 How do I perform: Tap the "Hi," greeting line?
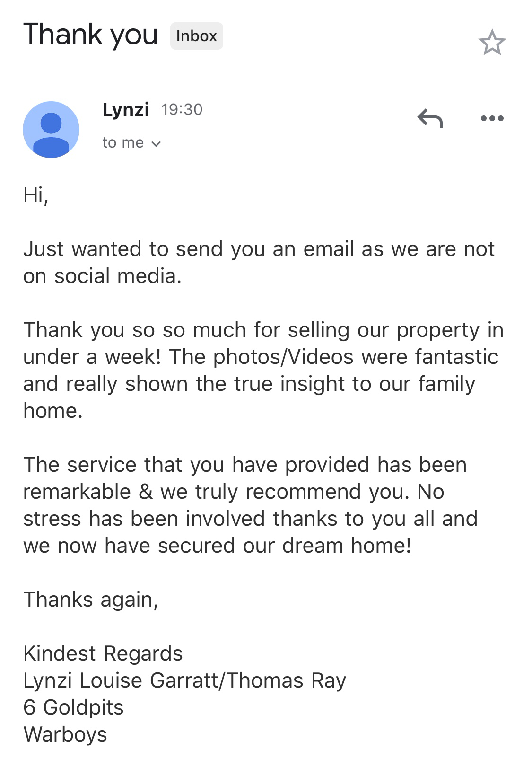(36, 194)
